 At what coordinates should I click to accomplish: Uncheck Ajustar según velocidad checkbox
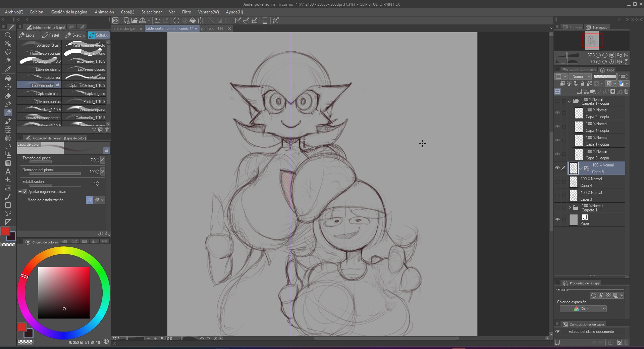click(25, 192)
